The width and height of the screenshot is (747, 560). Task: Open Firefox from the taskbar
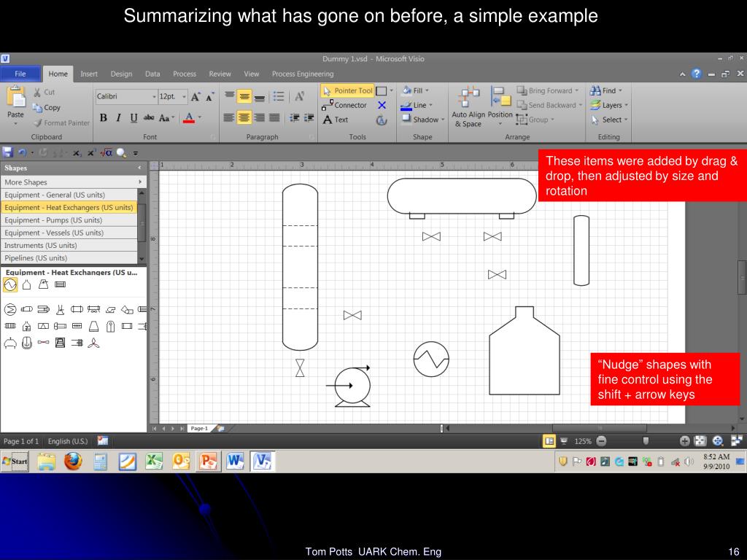tap(73, 461)
